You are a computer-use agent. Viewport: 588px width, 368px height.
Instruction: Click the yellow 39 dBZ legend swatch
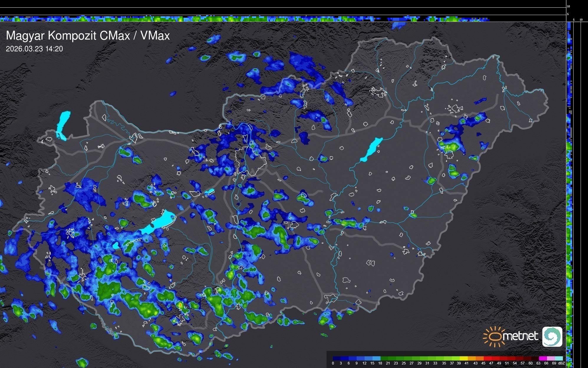click(x=464, y=358)
